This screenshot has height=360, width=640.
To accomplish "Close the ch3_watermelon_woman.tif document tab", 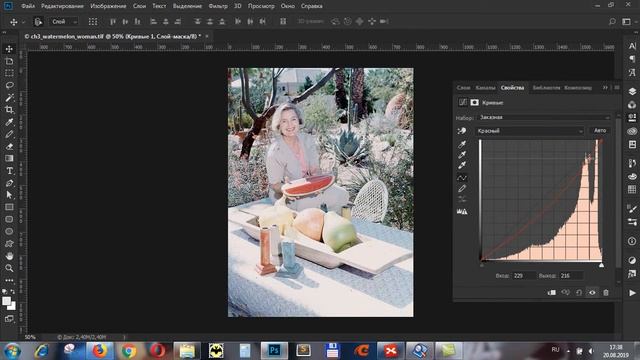I will [x=207, y=36].
